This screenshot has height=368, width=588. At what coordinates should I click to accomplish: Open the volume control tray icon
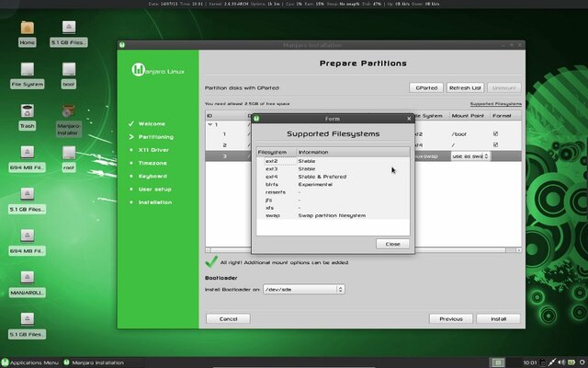(x=561, y=362)
